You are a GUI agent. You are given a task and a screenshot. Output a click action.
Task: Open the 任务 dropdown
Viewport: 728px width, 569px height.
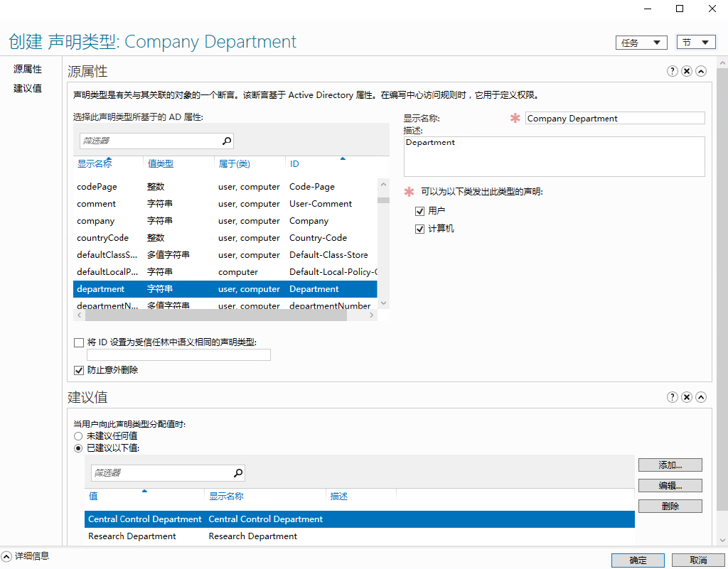[x=641, y=42]
